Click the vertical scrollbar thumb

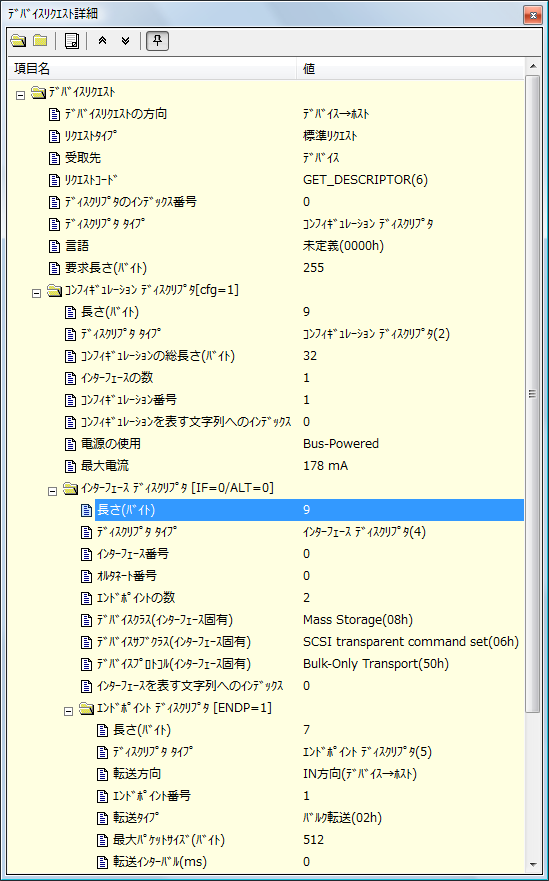[x=532, y=394]
